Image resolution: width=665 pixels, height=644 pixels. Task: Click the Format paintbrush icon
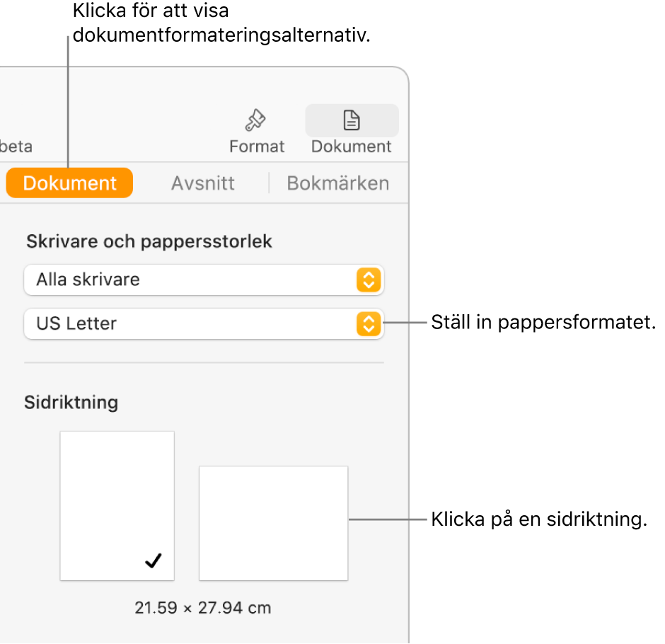click(x=255, y=121)
